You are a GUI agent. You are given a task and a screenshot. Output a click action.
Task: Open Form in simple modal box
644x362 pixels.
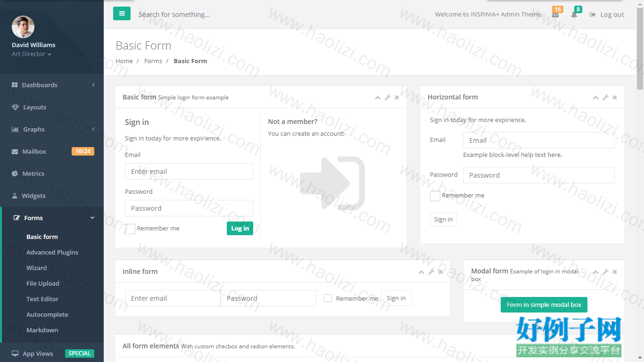pos(544,304)
